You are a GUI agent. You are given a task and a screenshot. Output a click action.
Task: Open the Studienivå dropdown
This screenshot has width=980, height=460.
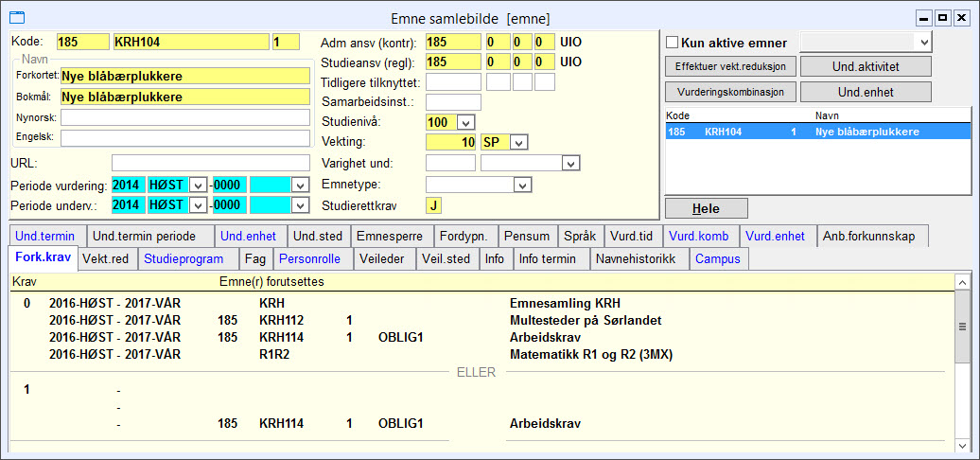point(466,122)
